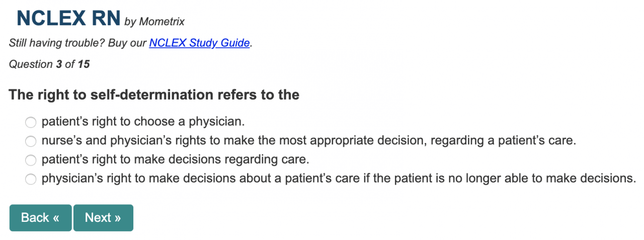Click the answer text "patient's right to make decisions regarding care."

[x=175, y=159]
